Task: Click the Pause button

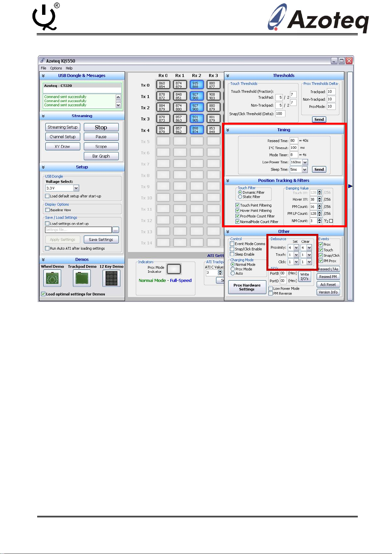Action: [x=101, y=137]
